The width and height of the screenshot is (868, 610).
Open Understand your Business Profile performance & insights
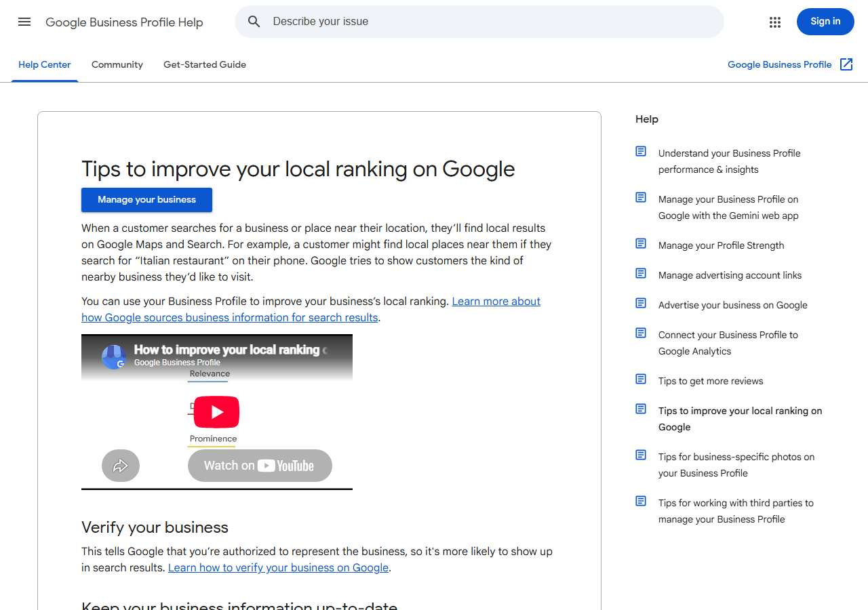[730, 161]
